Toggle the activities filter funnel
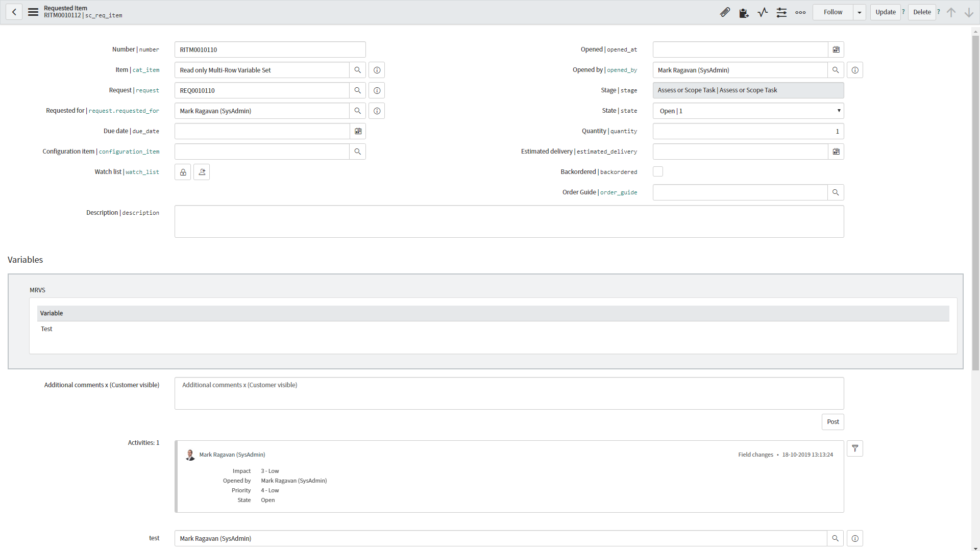 (x=855, y=448)
